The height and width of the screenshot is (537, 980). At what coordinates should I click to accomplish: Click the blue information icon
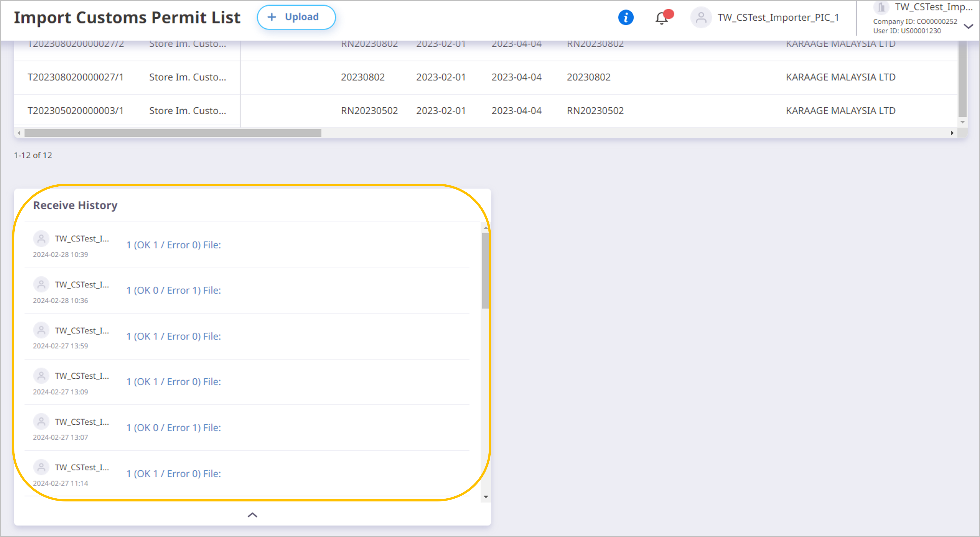pyautogui.click(x=626, y=18)
